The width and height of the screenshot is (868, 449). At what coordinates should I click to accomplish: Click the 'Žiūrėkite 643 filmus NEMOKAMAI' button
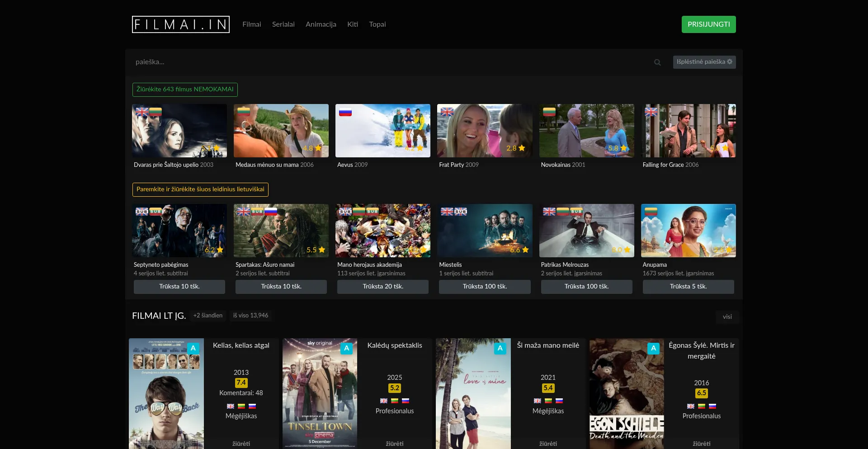[x=185, y=90]
